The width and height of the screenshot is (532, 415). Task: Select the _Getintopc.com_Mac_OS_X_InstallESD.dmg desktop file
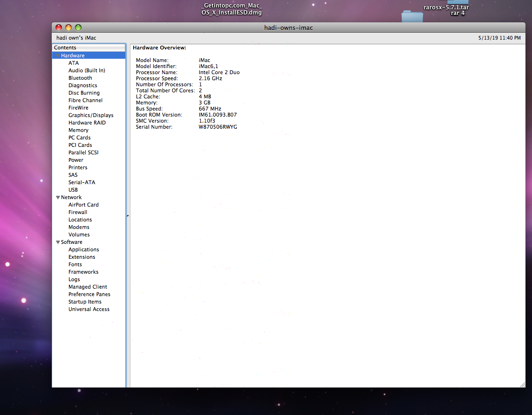click(x=232, y=9)
